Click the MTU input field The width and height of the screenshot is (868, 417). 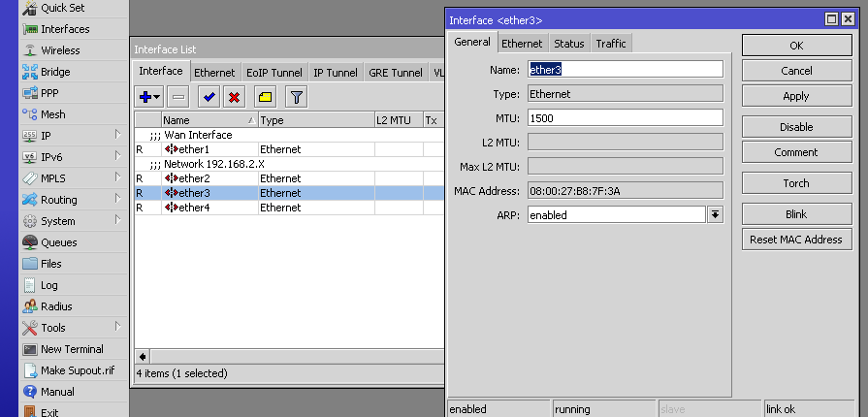[626, 117]
